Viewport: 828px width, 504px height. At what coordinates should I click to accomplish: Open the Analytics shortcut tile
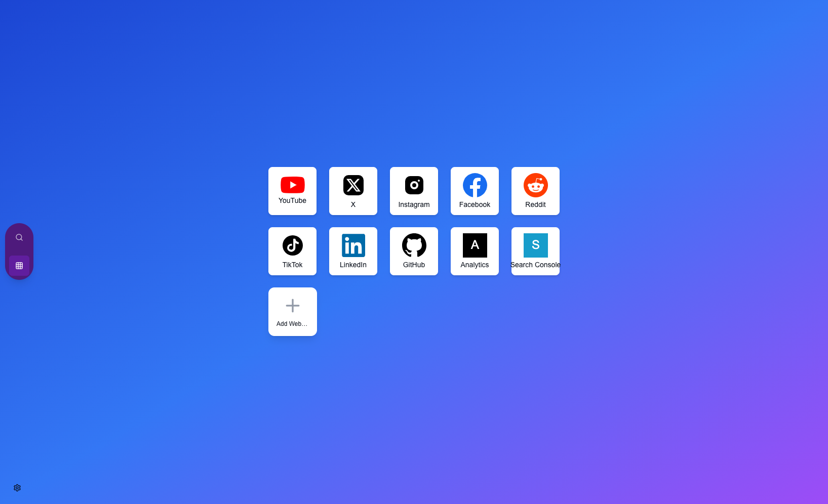475,251
